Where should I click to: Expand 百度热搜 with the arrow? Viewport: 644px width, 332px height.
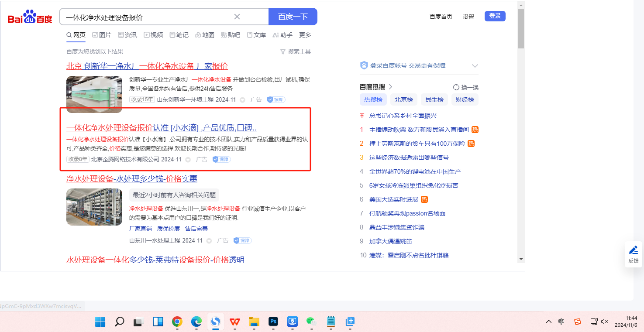coord(391,87)
